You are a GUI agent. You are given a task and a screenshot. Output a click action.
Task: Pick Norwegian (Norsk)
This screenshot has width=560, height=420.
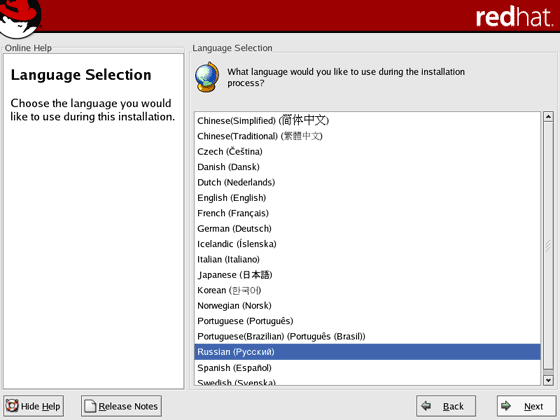[368, 305]
